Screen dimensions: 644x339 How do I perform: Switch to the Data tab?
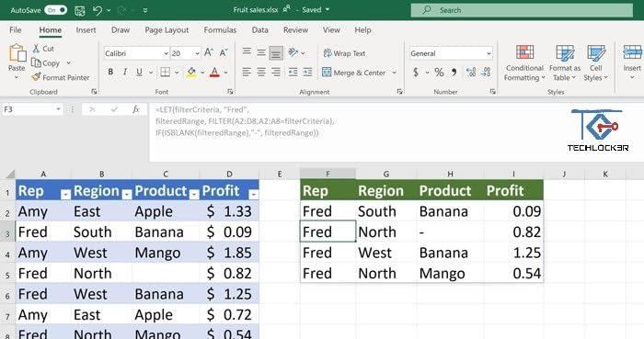click(x=260, y=30)
